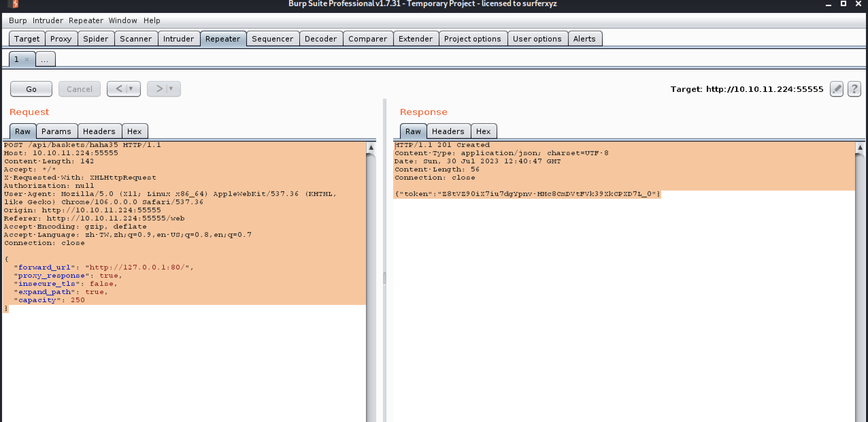Screen dimensions: 868x422
Task: Click the Response pane scroll-up arrow
Action: 860,147
